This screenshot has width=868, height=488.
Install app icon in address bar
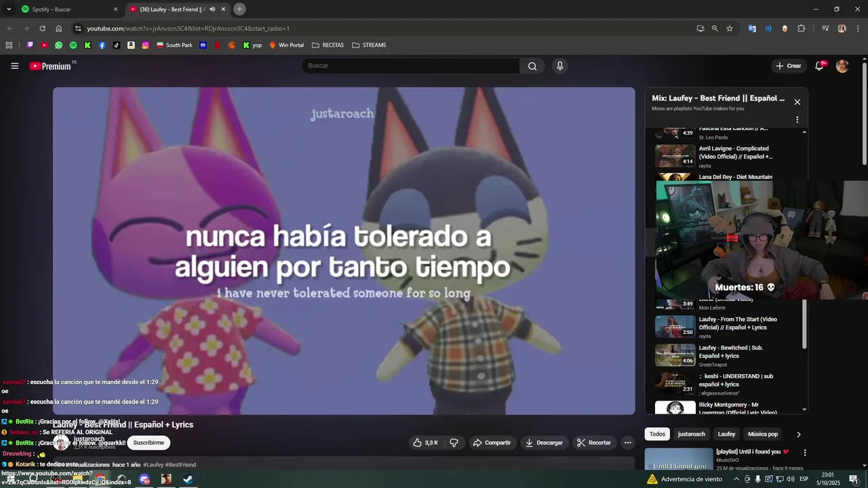point(701,28)
